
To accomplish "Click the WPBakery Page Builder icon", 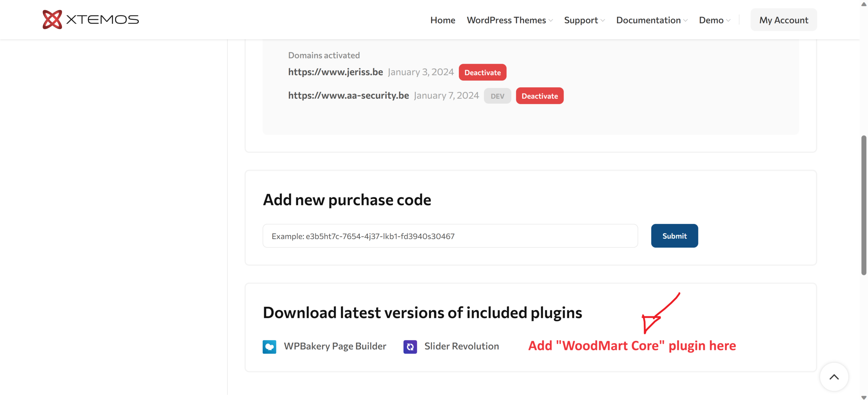I will [x=269, y=346].
